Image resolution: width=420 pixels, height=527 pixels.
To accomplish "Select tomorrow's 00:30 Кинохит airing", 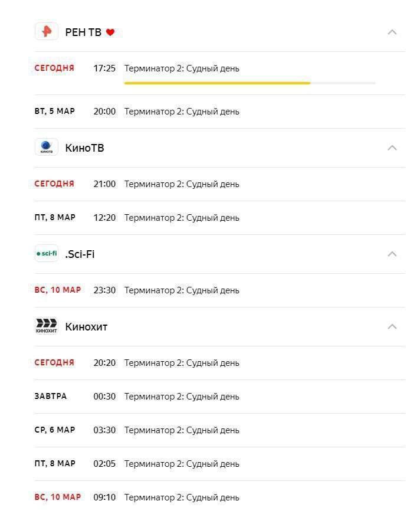I will click(x=220, y=397).
